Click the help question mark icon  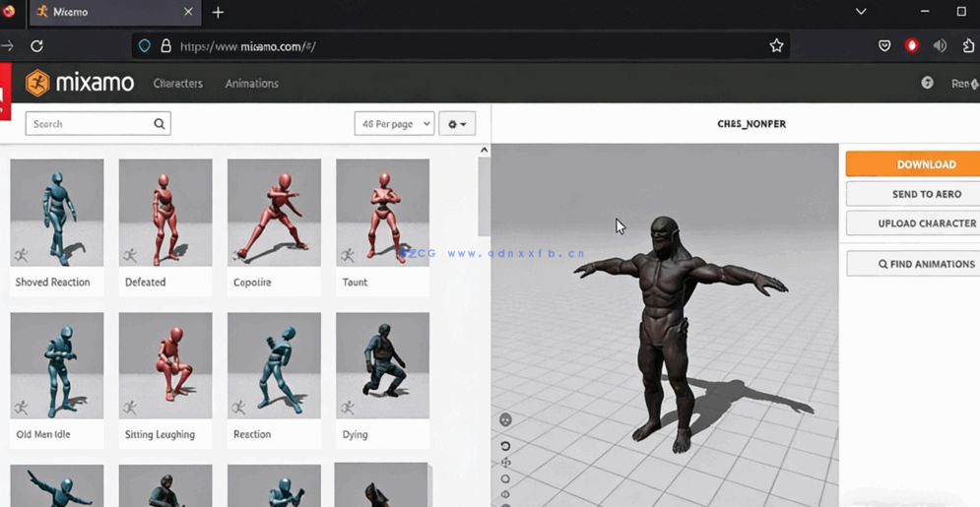927,83
